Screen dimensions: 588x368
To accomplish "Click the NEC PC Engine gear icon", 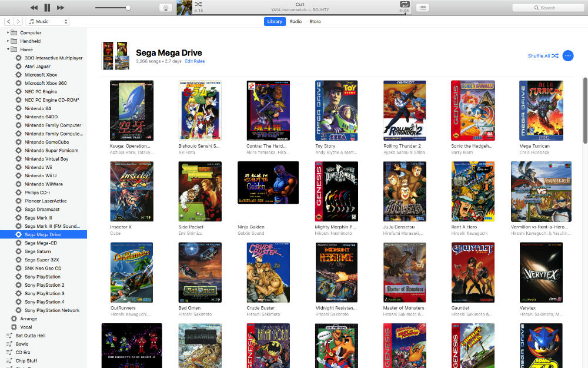I will tap(18, 91).
